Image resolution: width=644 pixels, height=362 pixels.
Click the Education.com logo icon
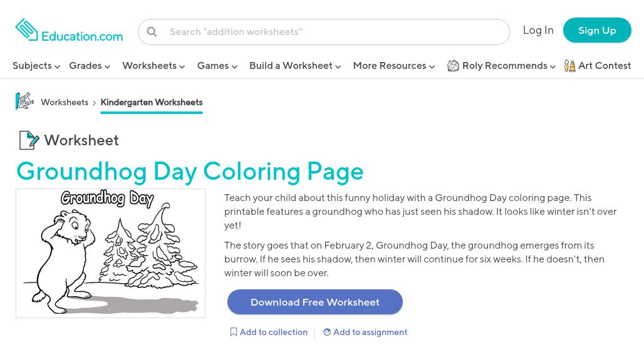click(27, 29)
